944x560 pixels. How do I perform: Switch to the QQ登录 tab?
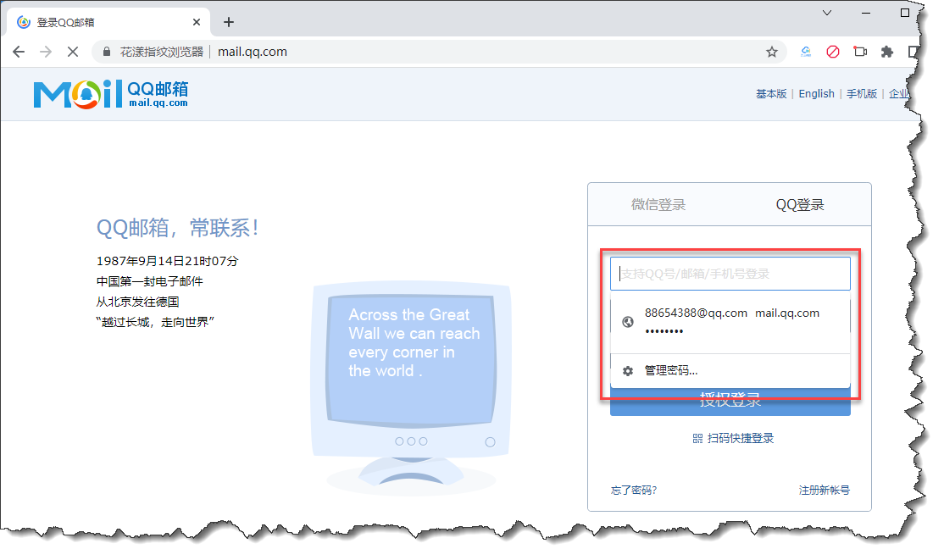pyautogui.click(x=800, y=205)
